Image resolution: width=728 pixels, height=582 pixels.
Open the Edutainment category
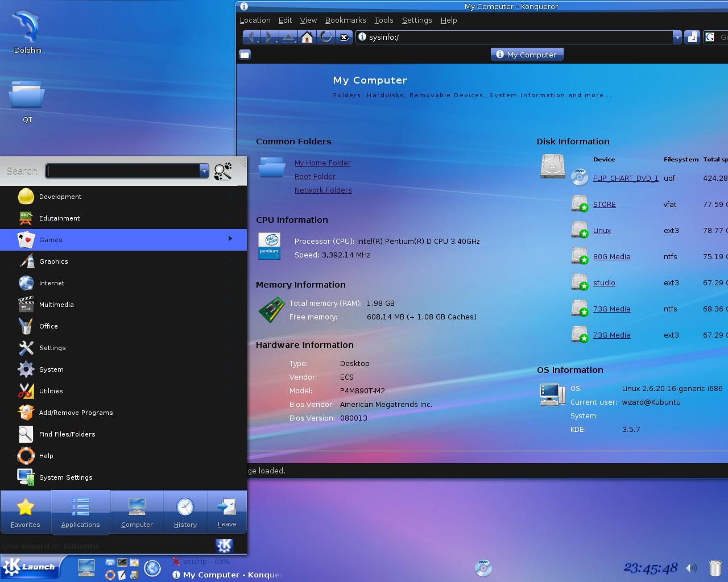pos(123,218)
